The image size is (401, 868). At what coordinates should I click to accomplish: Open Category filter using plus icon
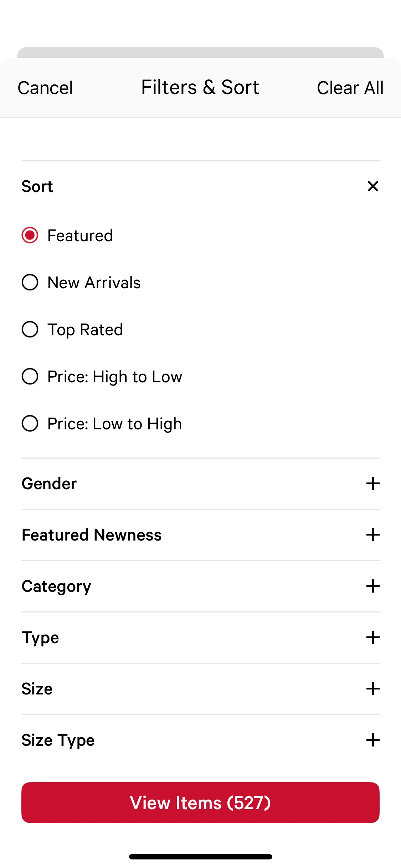coord(373,586)
